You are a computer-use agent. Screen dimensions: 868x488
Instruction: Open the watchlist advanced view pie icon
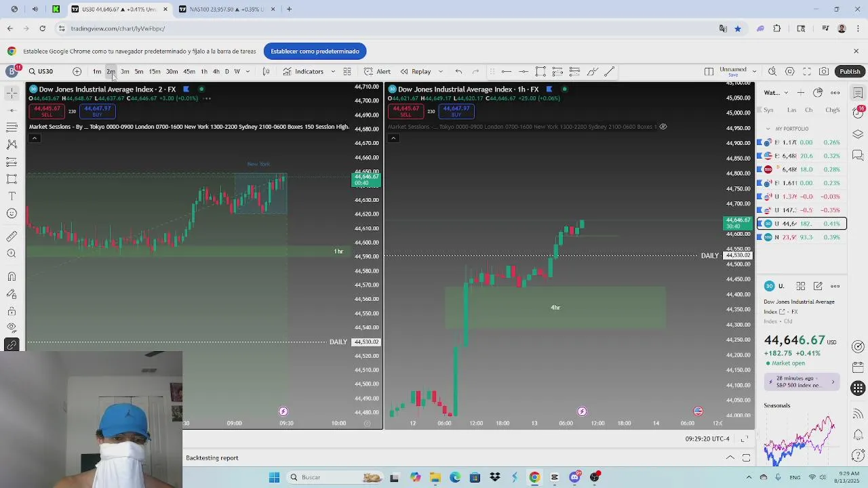[818, 93]
